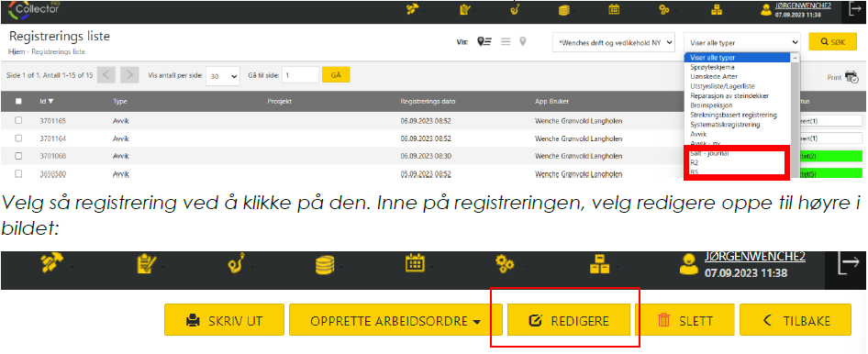This screenshot has width=868, height=354.
Task: Click logout arrow icon in Registrerings liste header bar
Action: tap(854, 9)
